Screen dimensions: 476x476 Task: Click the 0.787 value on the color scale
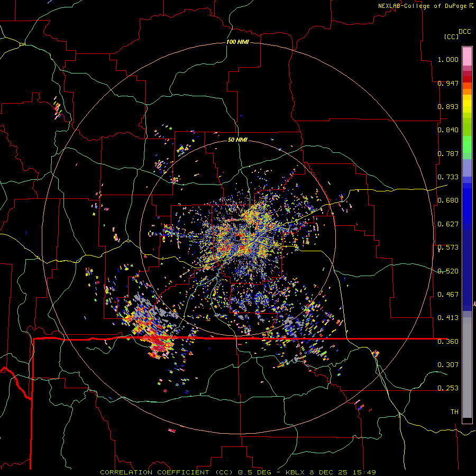pos(448,153)
